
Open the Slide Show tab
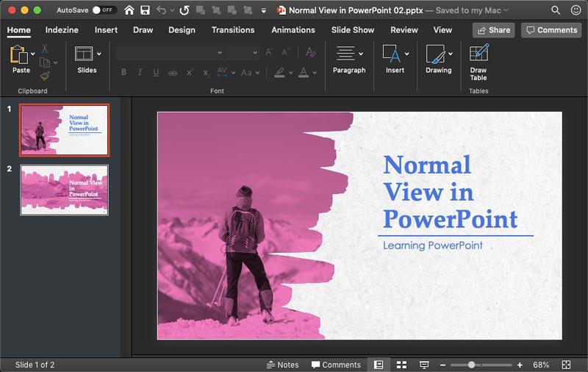click(353, 30)
